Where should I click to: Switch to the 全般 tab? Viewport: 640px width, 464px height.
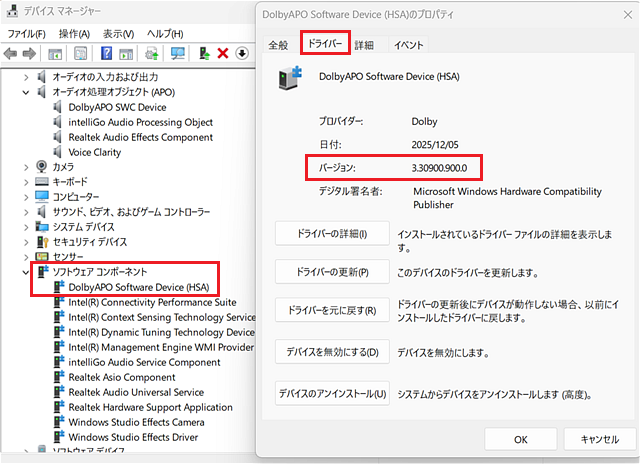(x=278, y=45)
